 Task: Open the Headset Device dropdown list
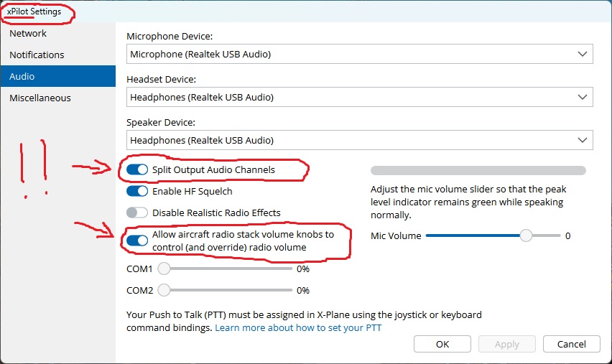[359, 97]
